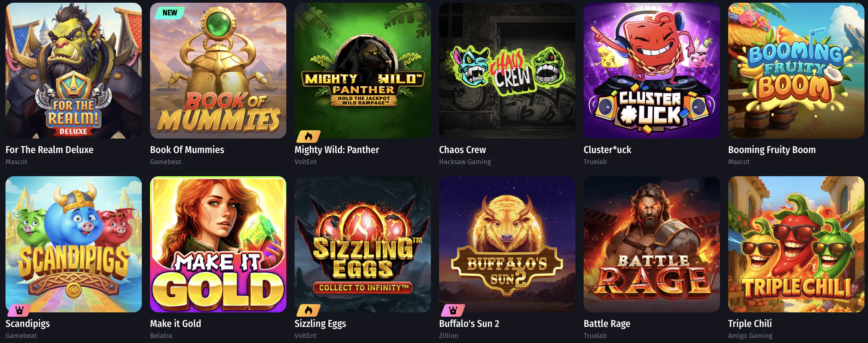
Task: Click the Hacksaw Gaming provider label
Action: pyautogui.click(x=465, y=162)
